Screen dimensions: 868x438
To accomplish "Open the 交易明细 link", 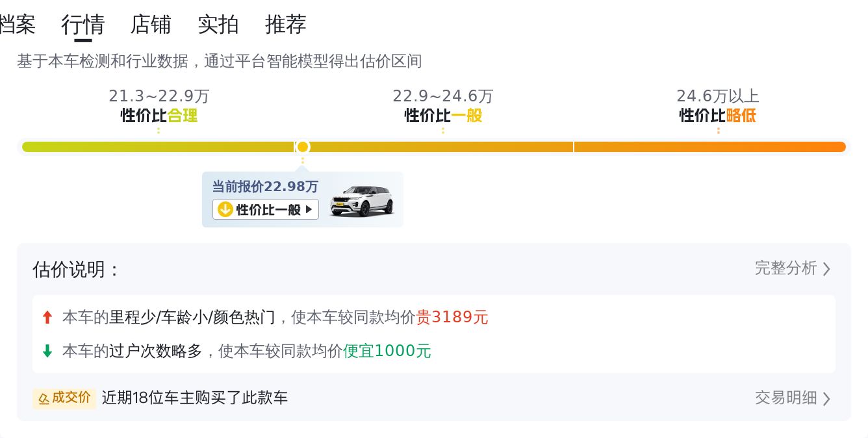I will click(785, 398).
